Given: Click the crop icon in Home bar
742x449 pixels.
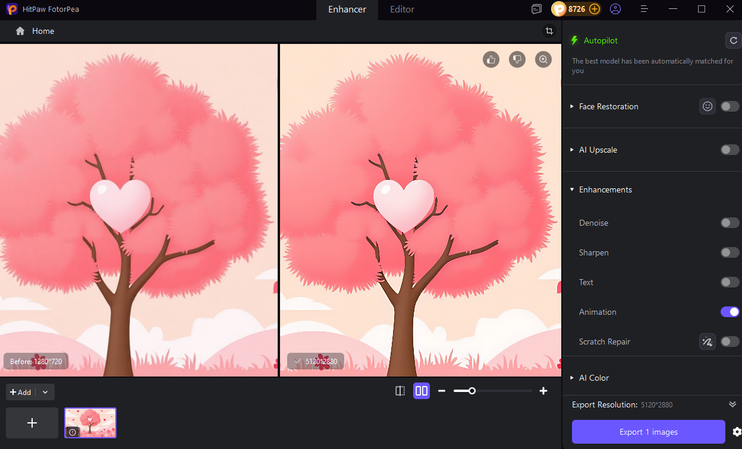Looking at the screenshot, I should click(549, 31).
